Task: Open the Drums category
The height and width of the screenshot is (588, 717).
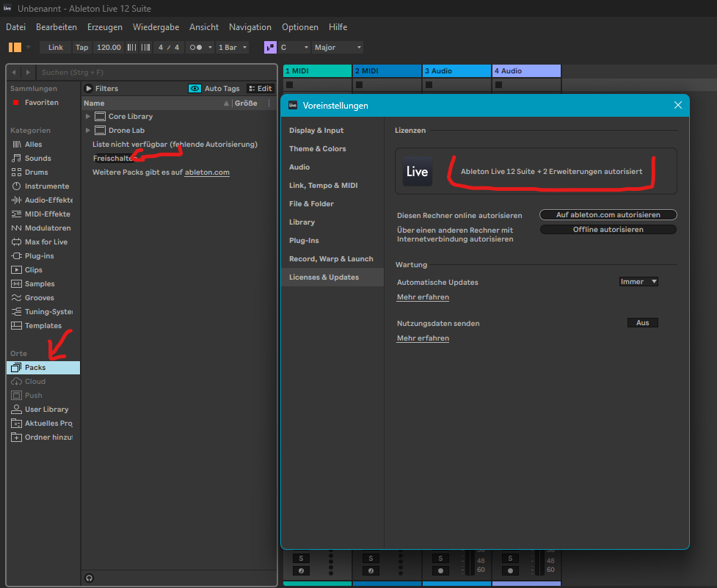Action: pos(36,173)
